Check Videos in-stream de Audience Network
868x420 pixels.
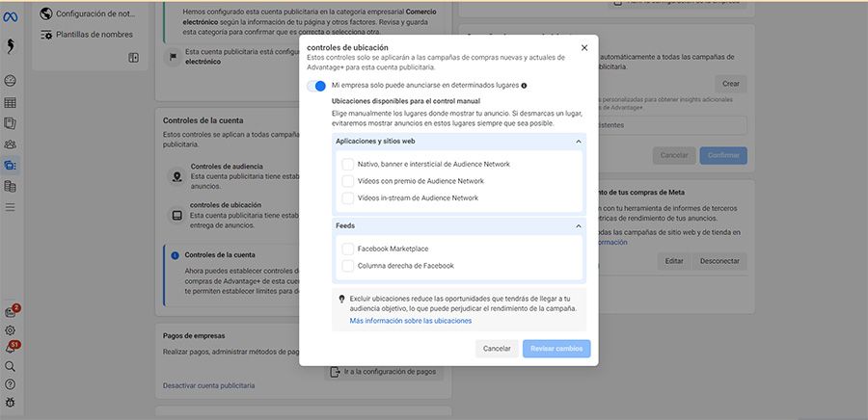(x=347, y=197)
